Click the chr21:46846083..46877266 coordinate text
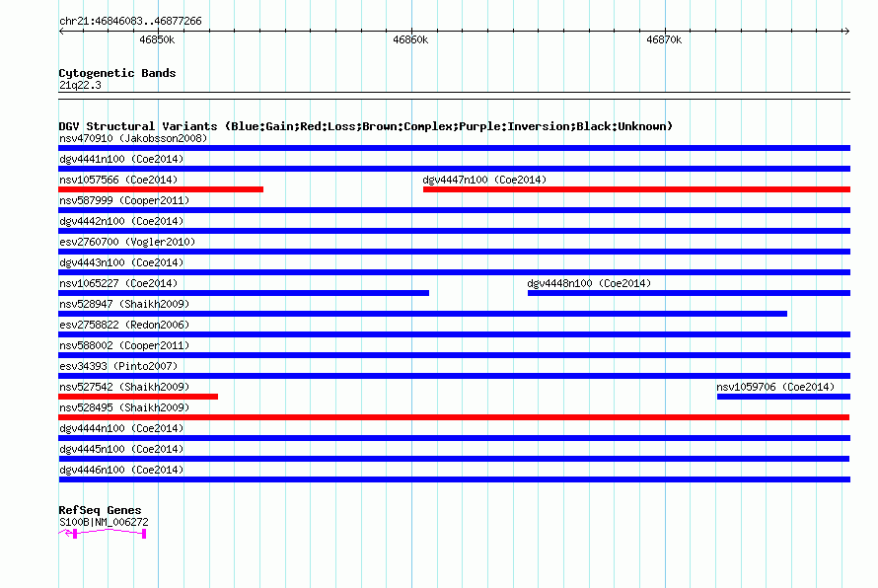This screenshot has width=878, height=588. (x=130, y=21)
